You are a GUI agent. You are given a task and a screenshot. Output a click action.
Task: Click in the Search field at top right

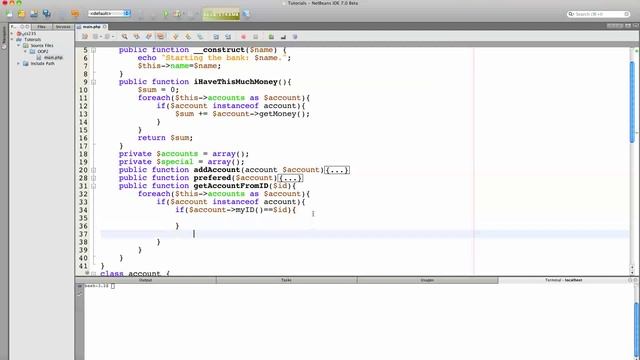(x=599, y=14)
